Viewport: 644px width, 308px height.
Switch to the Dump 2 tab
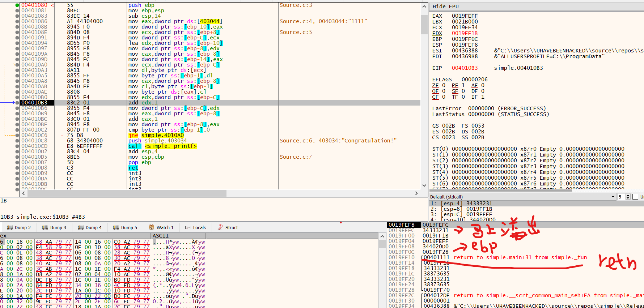click(x=18, y=227)
